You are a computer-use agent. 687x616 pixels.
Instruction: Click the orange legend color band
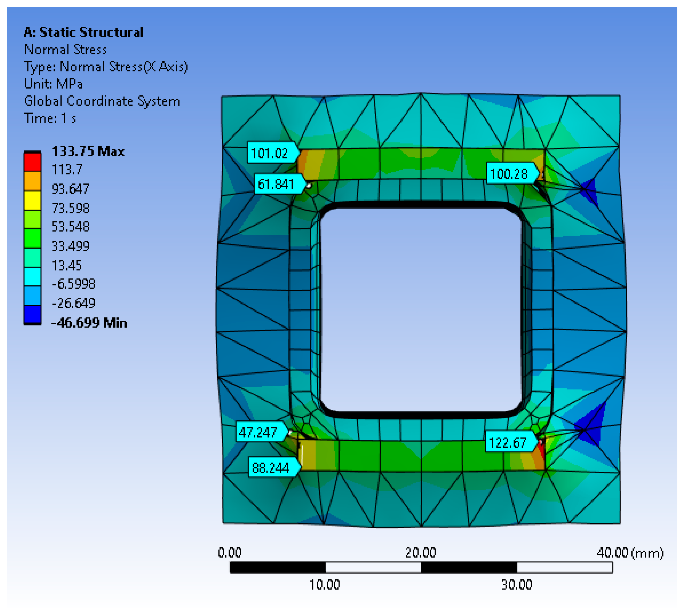pos(32,181)
